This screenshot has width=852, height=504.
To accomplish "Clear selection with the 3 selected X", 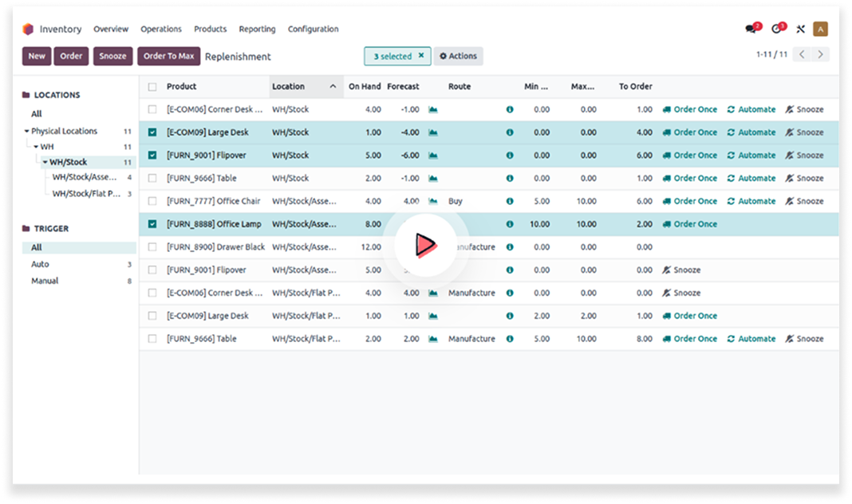I will point(421,56).
